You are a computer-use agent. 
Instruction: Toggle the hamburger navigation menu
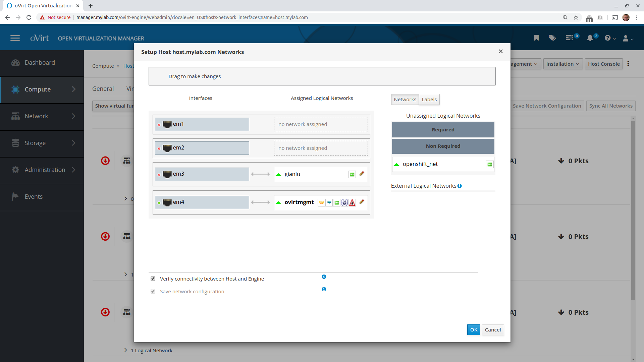click(15, 38)
